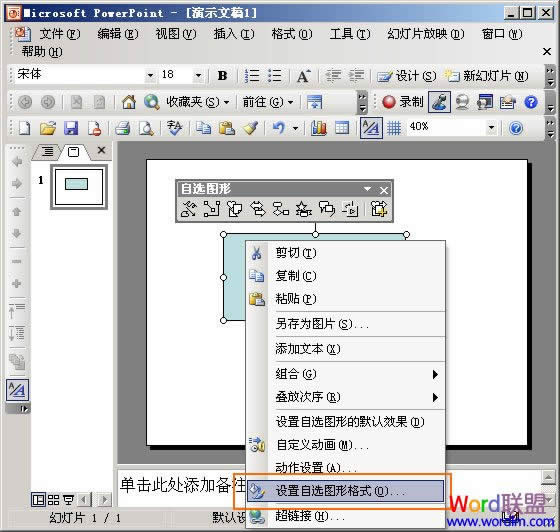The height and width of the screenshot is (532, 560).
Task: Paste clipboard icon in standard toolbar
Action: (226, 128)
